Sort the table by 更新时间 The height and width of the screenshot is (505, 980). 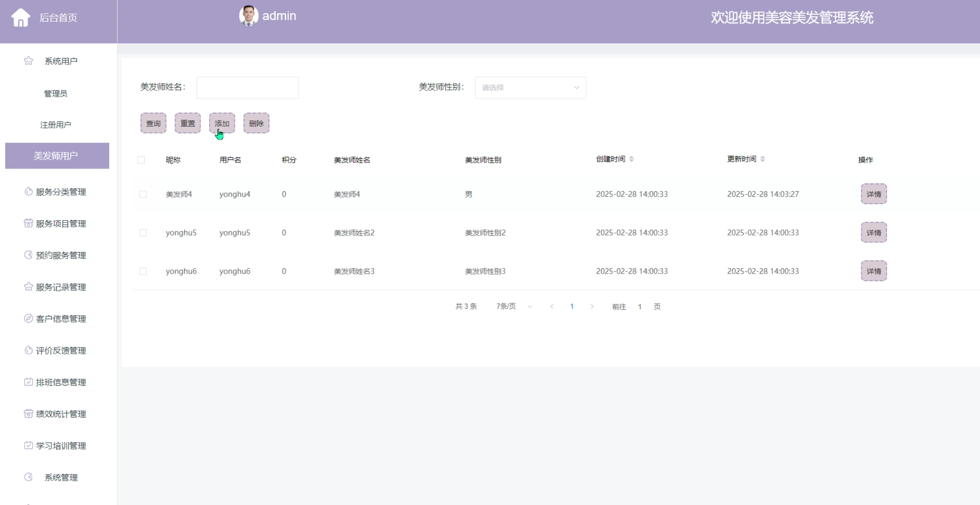point(763,159)
